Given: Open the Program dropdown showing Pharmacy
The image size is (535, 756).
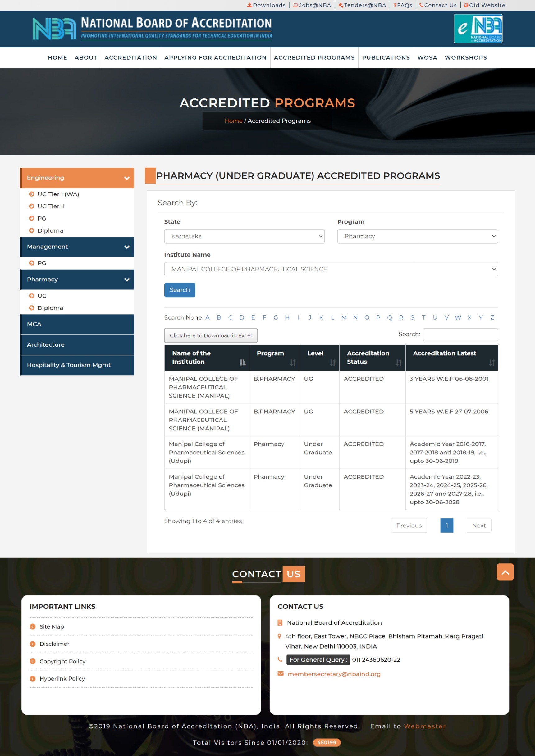Looking at the screenshot, I should click(417, 236).
